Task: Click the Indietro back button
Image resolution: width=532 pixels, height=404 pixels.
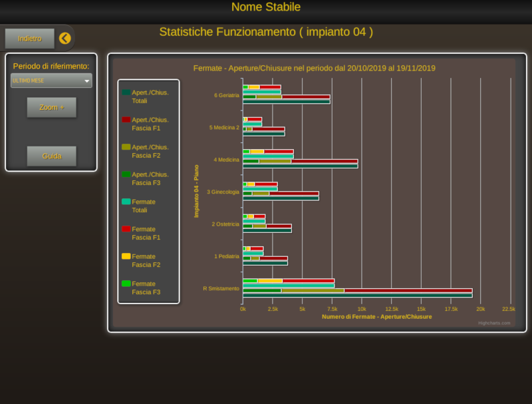Action: point(29,39)
